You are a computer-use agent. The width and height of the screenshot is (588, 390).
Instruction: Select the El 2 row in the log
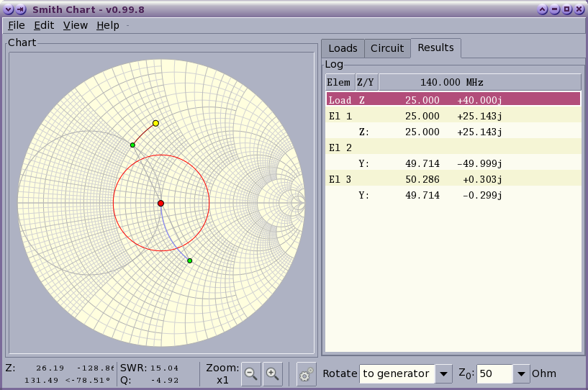coord(453,148)
